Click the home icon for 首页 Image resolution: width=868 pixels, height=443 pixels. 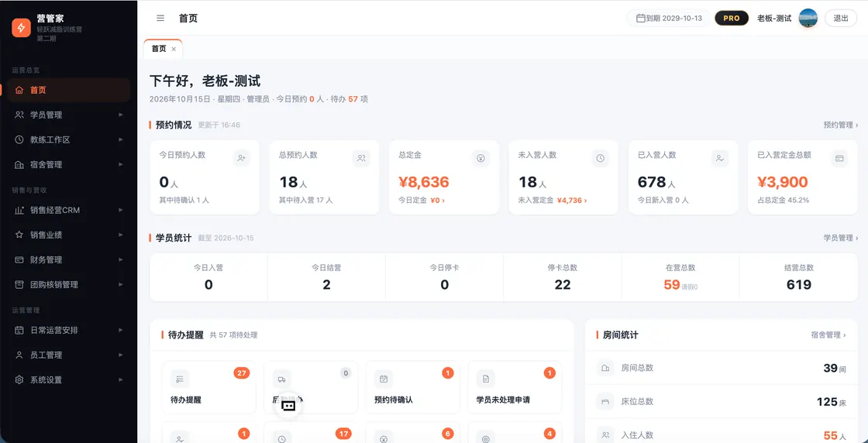point(19,90)
